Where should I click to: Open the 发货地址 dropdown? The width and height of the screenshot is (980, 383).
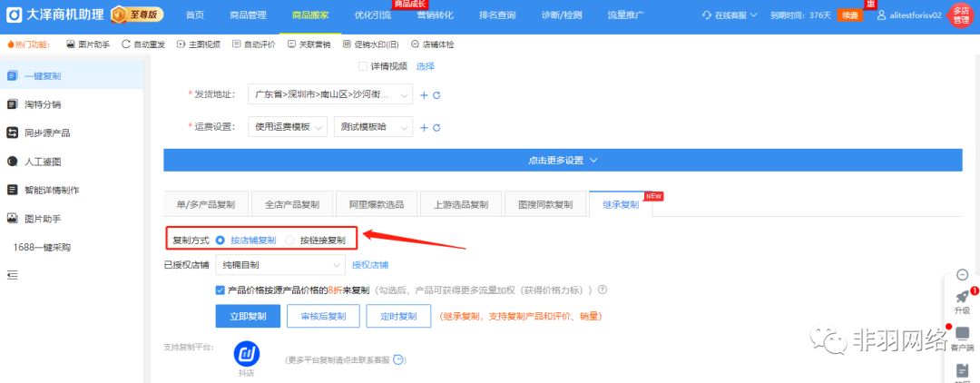point(330,94)
